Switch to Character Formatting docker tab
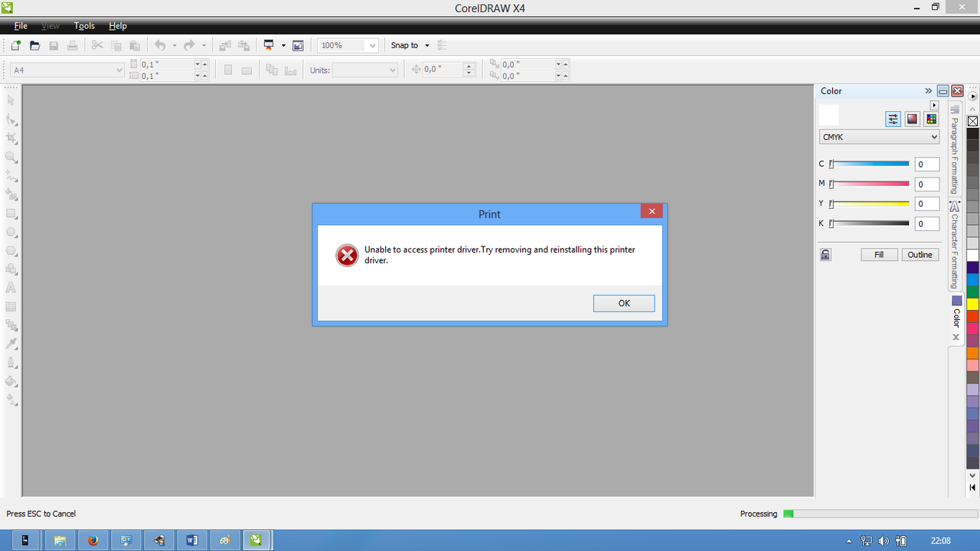980x551 pixels. tap(955, 245)
